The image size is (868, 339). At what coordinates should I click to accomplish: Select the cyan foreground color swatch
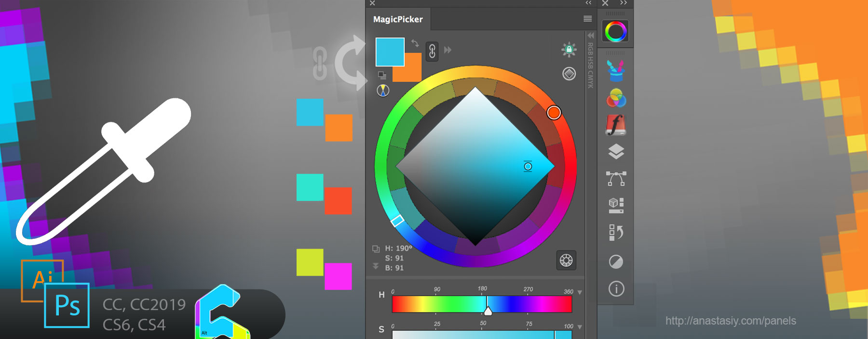390,52
